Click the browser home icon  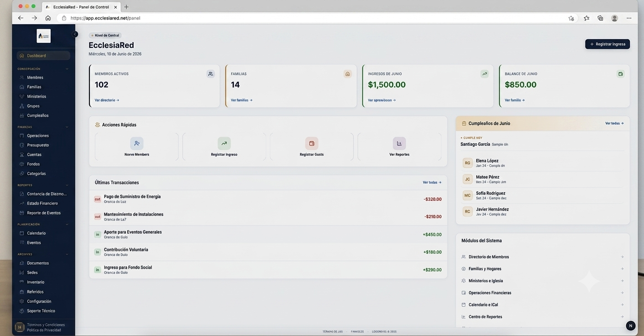pyautogui.click(x=48, y=18)
